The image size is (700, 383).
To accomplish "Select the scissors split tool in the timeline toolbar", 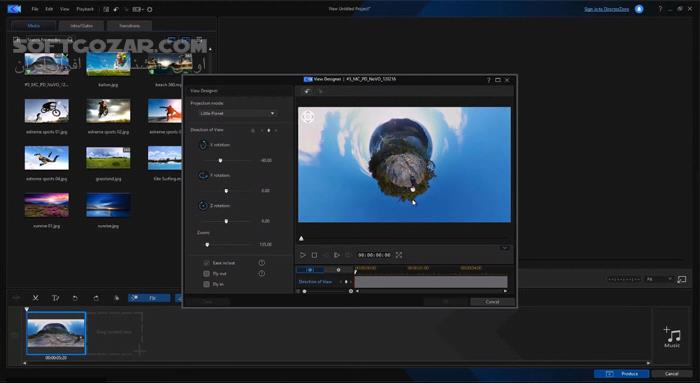I will [36, 298].
